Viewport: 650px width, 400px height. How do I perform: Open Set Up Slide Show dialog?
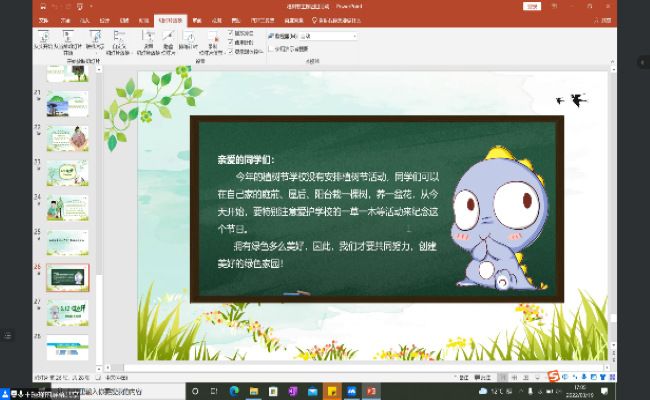(x=148, y=40)
